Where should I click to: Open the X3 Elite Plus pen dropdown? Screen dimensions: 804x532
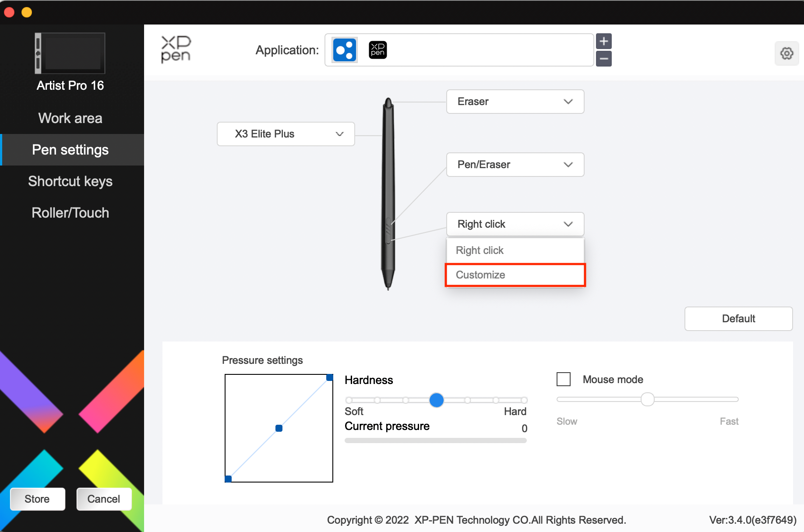point(286,134)
